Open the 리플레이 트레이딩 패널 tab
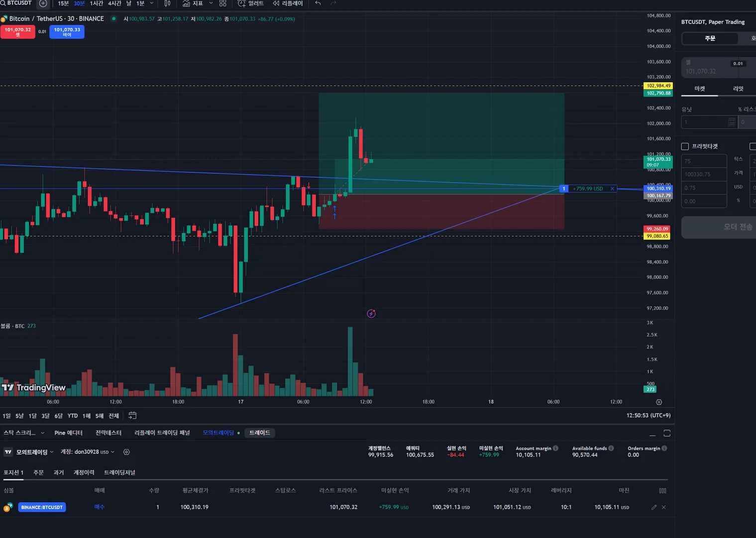The image size is (756, 538). pos(162,433)
